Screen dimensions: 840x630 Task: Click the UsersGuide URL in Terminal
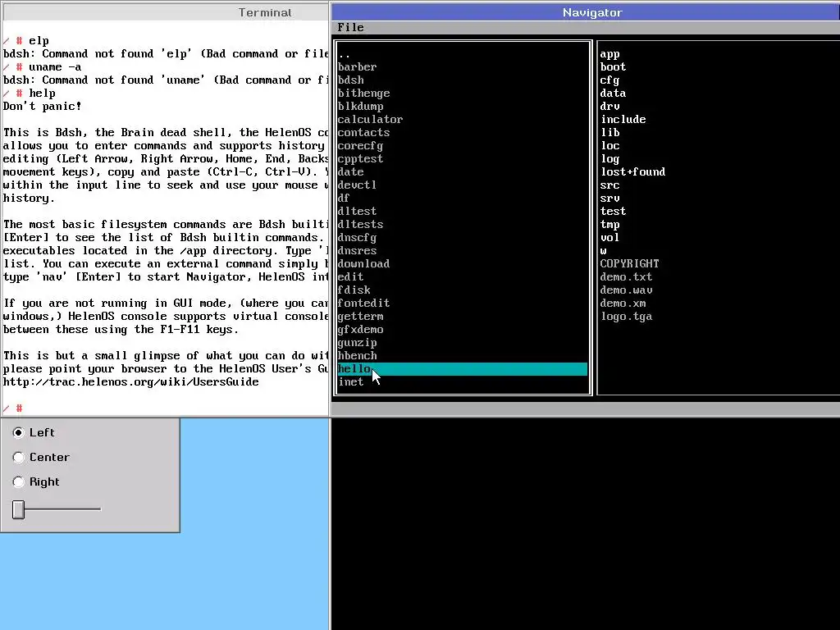(130, 382)
